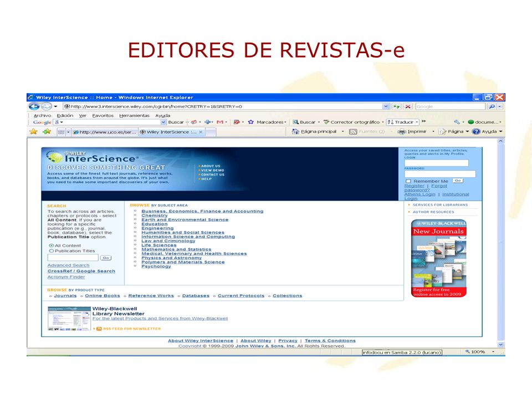Click the Corrector ortográfico toolbar item
532x399 pixels.
coord(351,122)
